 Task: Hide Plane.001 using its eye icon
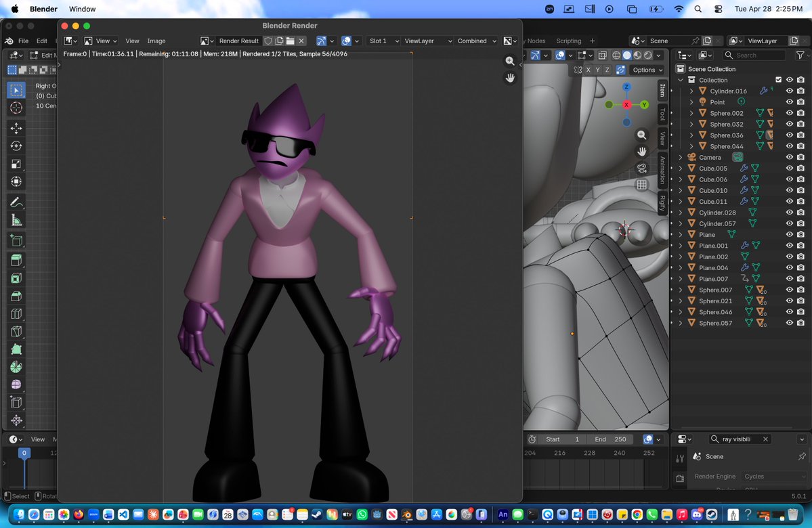click(x=789, y=245)
